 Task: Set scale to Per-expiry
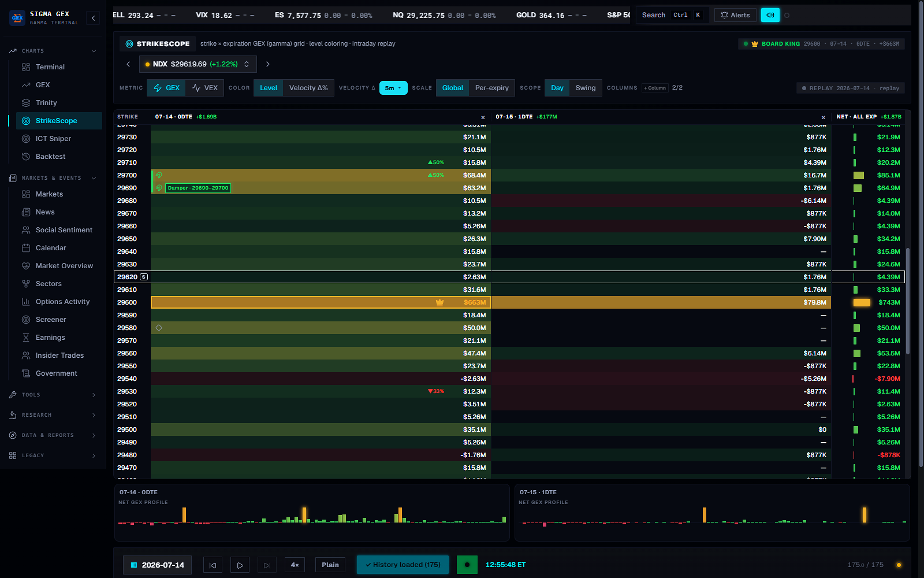click(x=492, y=88)
